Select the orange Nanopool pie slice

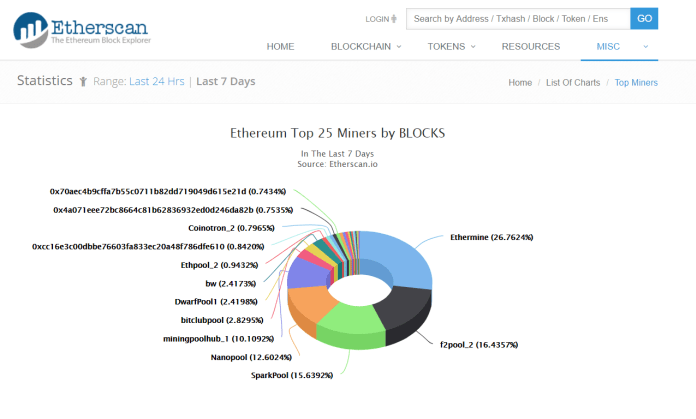(311, 303)
